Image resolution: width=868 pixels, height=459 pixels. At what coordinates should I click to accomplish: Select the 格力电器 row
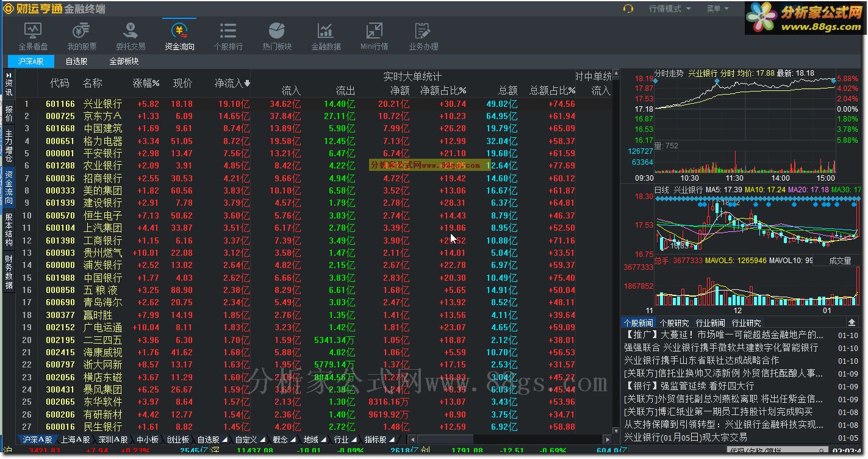pyautogui.click(x=314, y=141)
